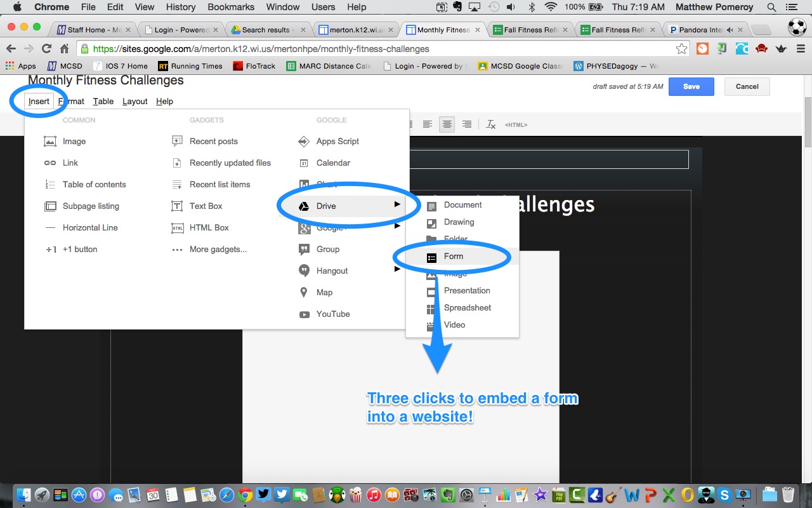
Task: Click the remove formatting Tx icon
Action: [490, 124]
